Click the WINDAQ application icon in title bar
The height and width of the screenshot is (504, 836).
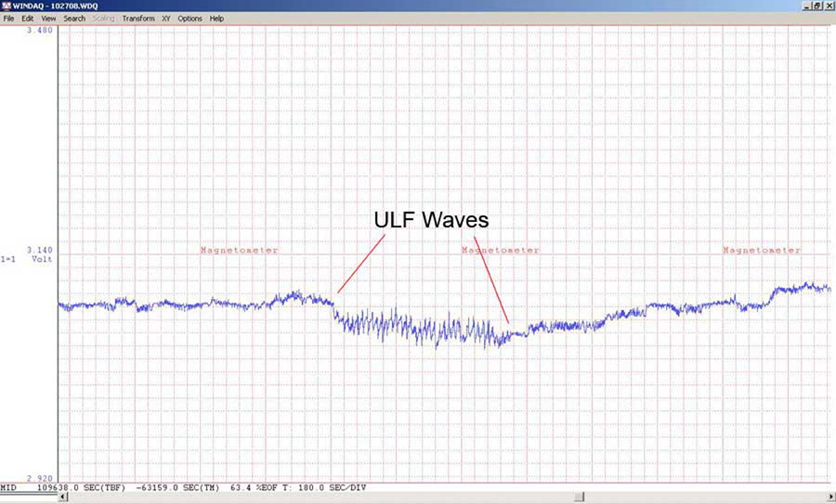[x=6, y=6]
